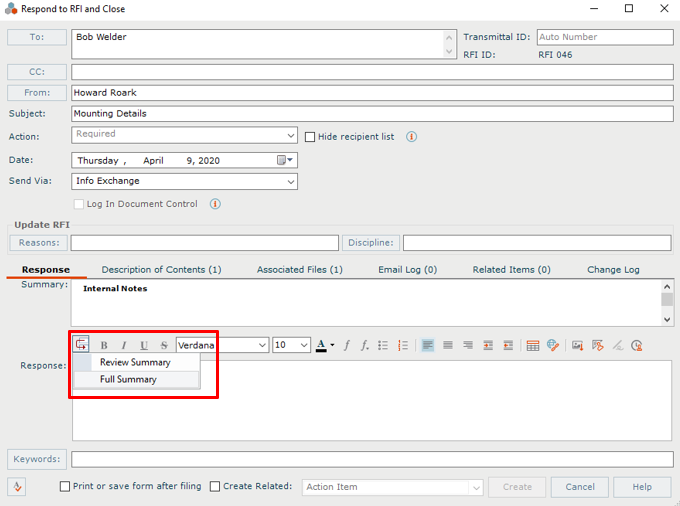The width and height of the screenshot is (680, 506).
Task: Click the Transmittal ID field
Action: tap(605, 37)
